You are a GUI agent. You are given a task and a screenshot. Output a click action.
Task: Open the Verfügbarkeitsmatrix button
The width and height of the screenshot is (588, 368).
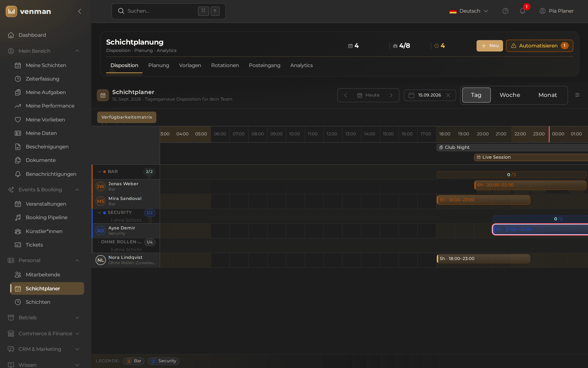coord(127,117)
